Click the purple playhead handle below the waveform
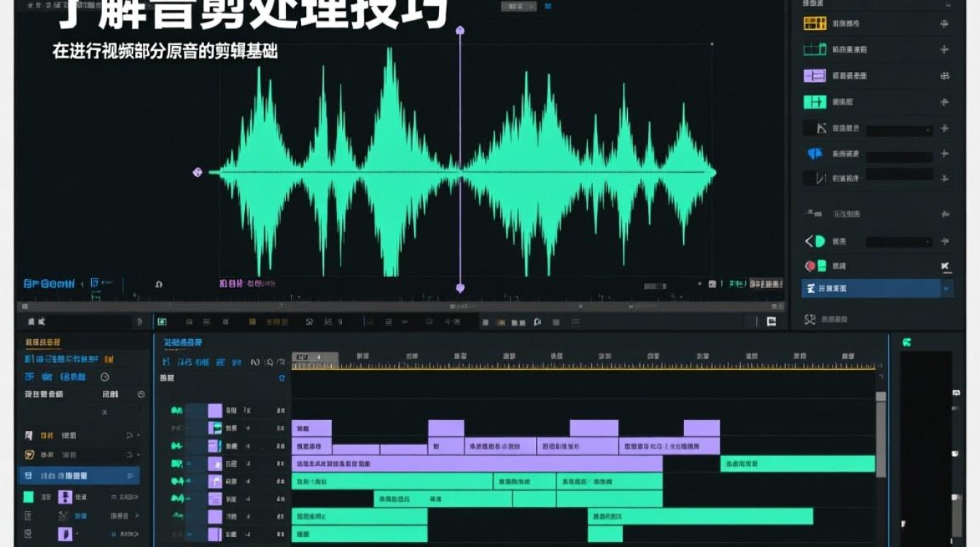This screenshot has width=980, height=547. point(460,288)
